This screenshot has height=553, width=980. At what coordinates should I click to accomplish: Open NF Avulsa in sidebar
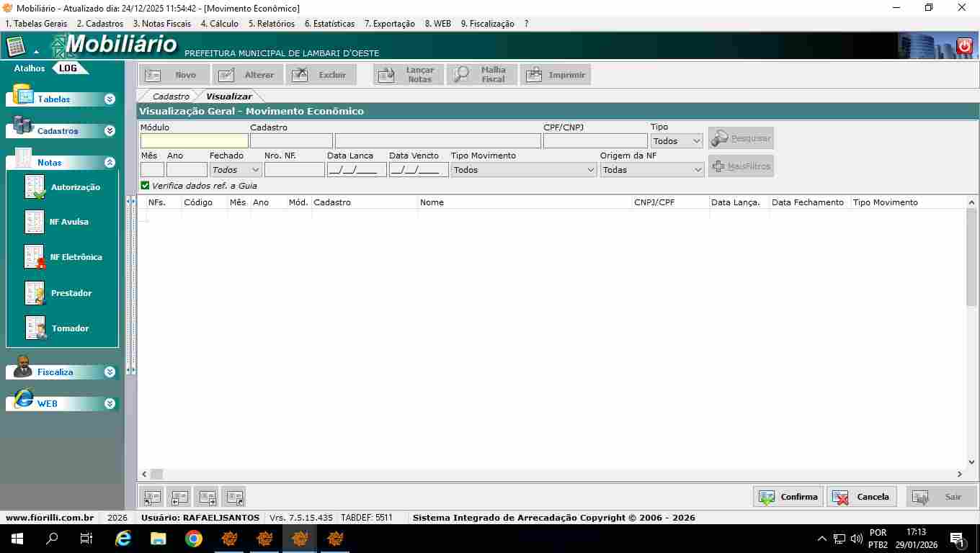tap(35, 222)
